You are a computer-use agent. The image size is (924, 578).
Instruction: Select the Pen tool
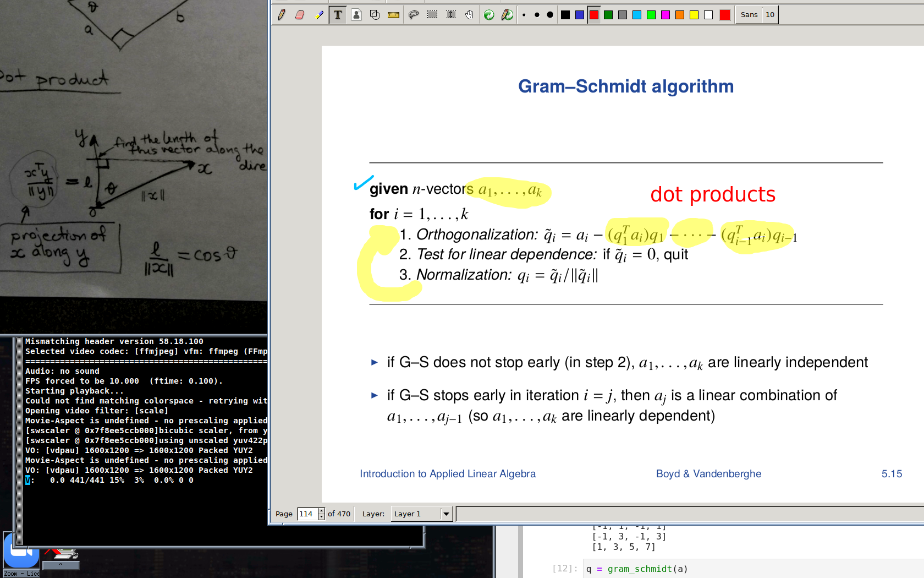(282, 15)
